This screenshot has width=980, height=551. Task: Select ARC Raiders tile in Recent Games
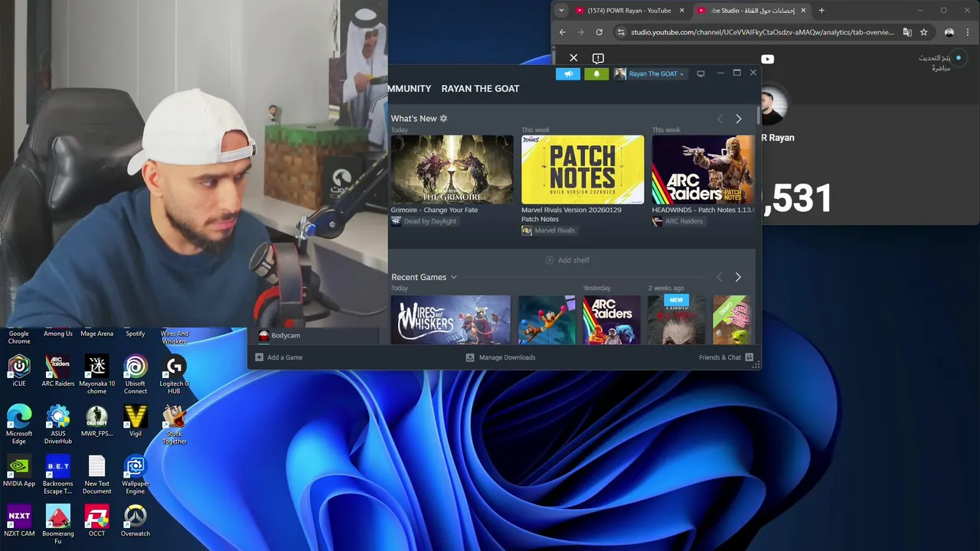click(612, 320)
